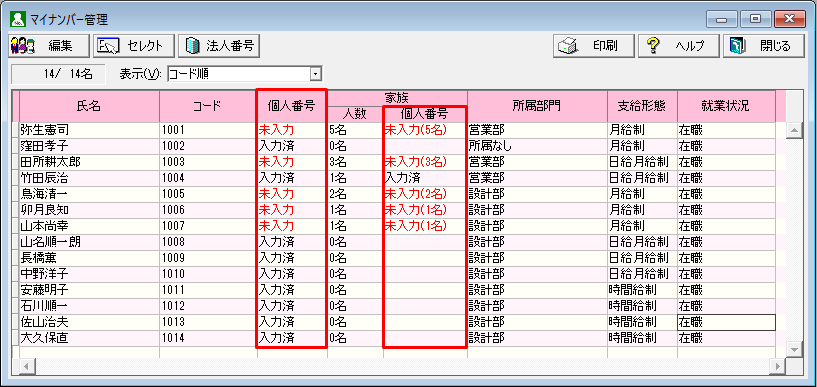Click 所属なし department cell
The width and height of the screenshot is (817, 387).
[x=537, y=145]
